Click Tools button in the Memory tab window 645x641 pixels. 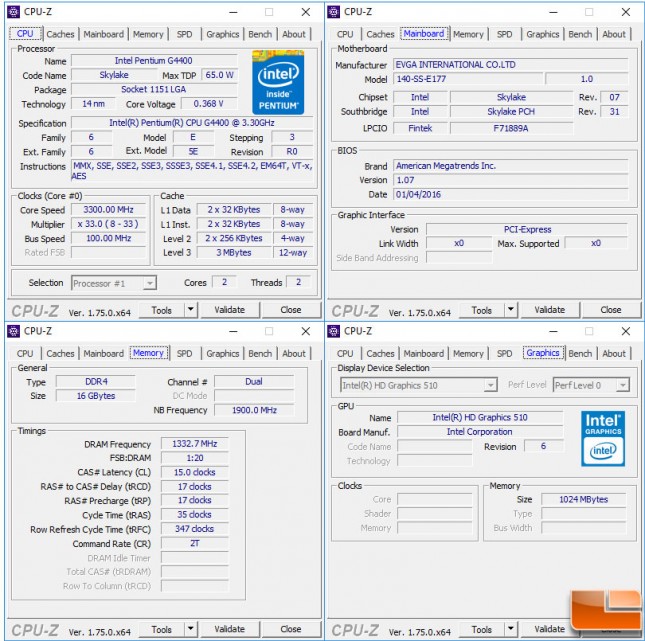(x=162, y=629)
